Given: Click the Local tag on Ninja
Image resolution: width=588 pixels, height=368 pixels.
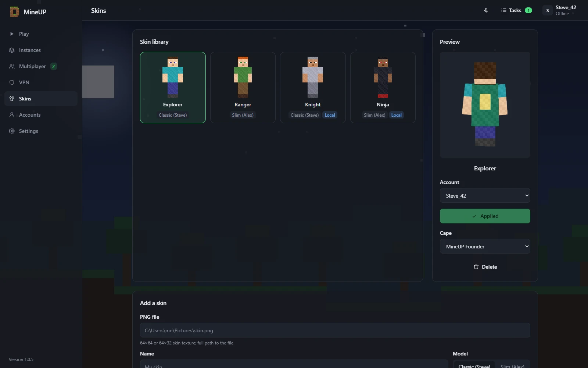Looking at the screenshot, I should point(396,115).
